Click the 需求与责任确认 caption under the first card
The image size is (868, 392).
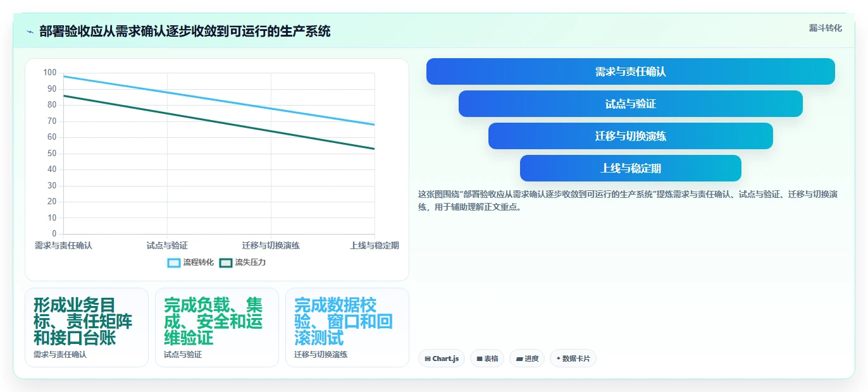pos(60,355)
